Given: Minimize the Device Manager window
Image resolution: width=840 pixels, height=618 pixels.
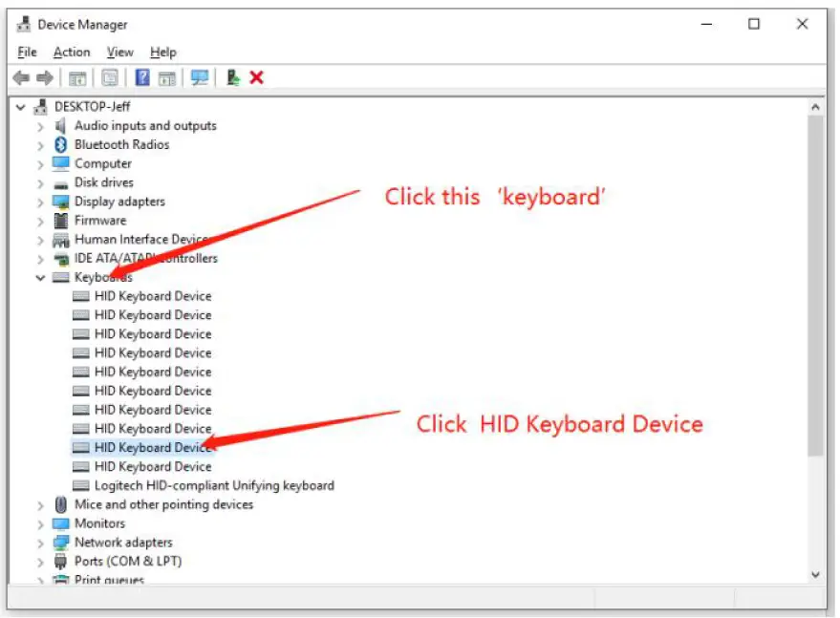Looking at the screenshot, I should point(706,24).
